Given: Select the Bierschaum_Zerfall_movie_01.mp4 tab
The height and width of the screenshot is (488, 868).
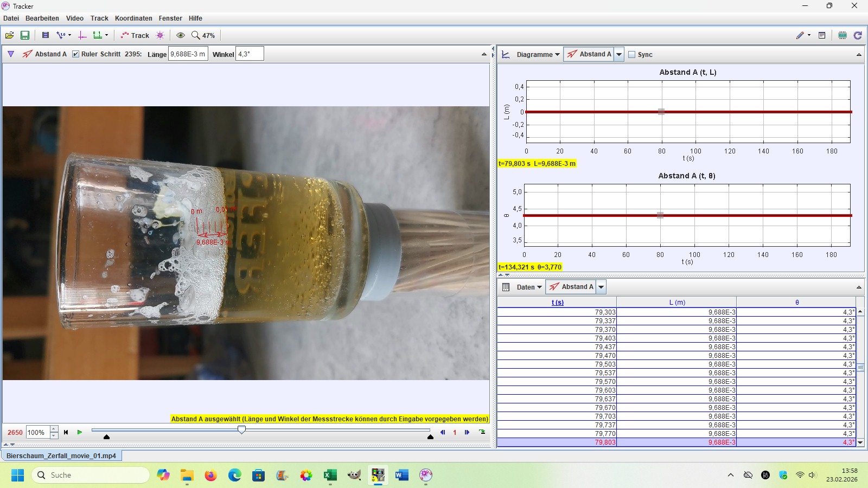Looking at the screenshot, I should 61,455.
